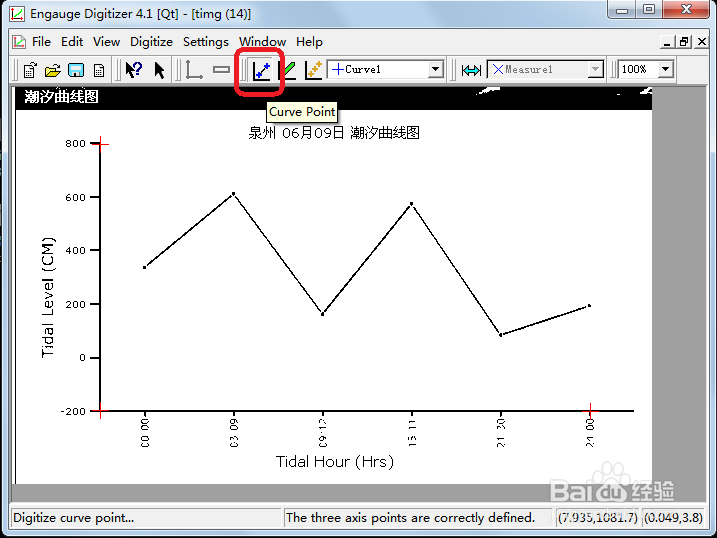
Task: Choose the Select arrow pointer tool
Action: tap(159, 70)
